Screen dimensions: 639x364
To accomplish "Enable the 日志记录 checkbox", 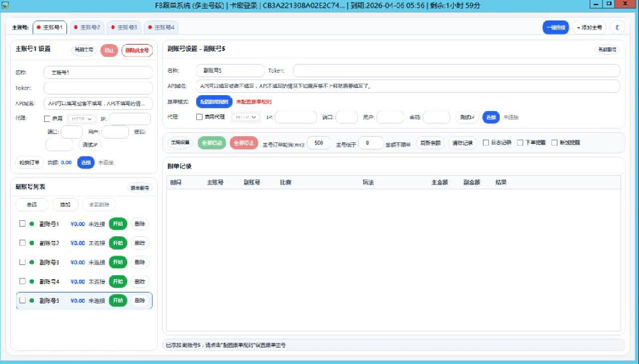I will point(486,142).
